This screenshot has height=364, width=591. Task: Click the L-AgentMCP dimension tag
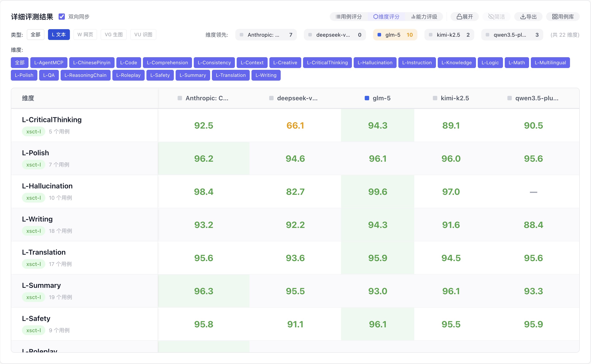[49, 63]
